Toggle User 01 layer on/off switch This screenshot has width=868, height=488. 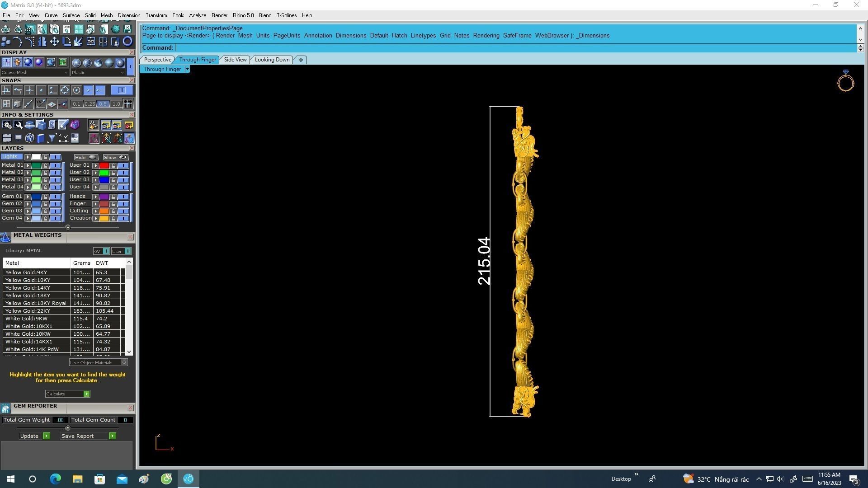click(123, 165)
